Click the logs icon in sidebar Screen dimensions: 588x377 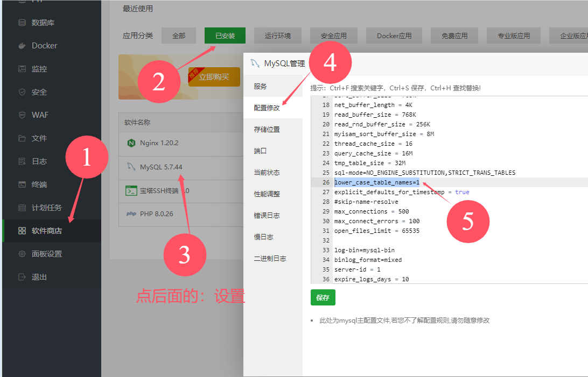[x=22, y=161]
